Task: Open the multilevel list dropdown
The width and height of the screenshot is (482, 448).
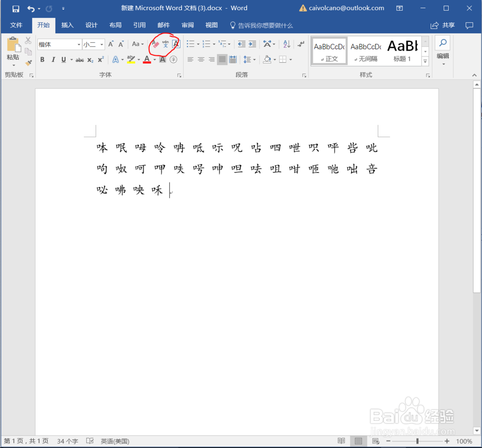Action: pyautogui.click(x=229, y=44)
